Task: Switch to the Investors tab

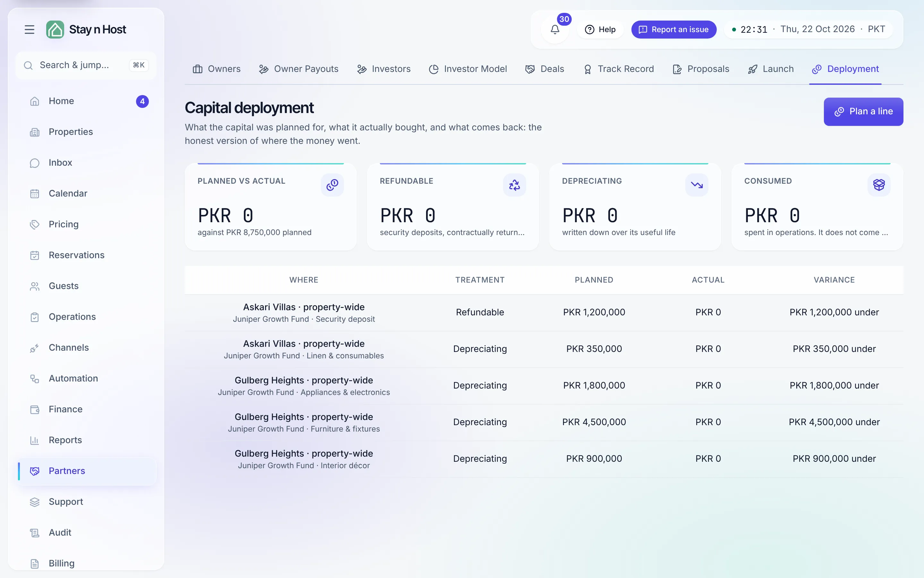Action: coord(384,69)
